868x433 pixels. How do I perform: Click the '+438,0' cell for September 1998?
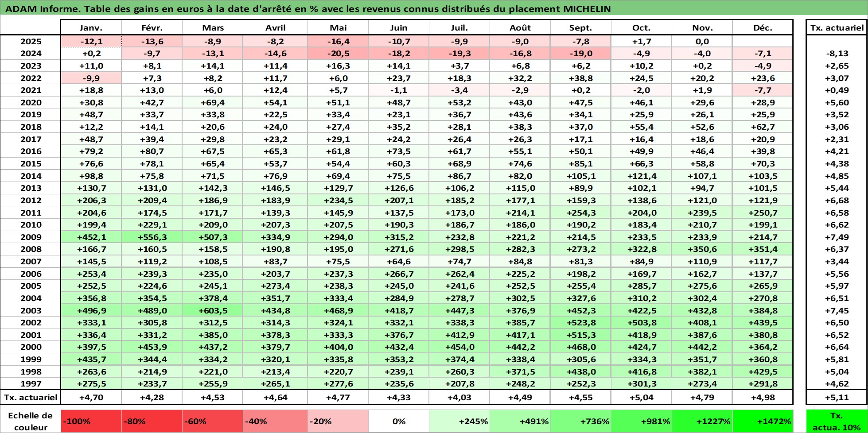tap(581, 372)
